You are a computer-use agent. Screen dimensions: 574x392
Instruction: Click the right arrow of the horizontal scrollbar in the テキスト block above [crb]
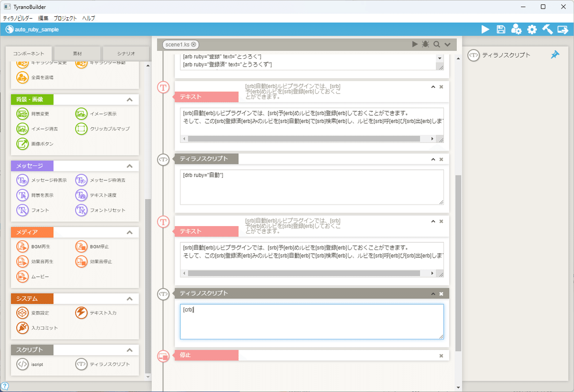432,273
